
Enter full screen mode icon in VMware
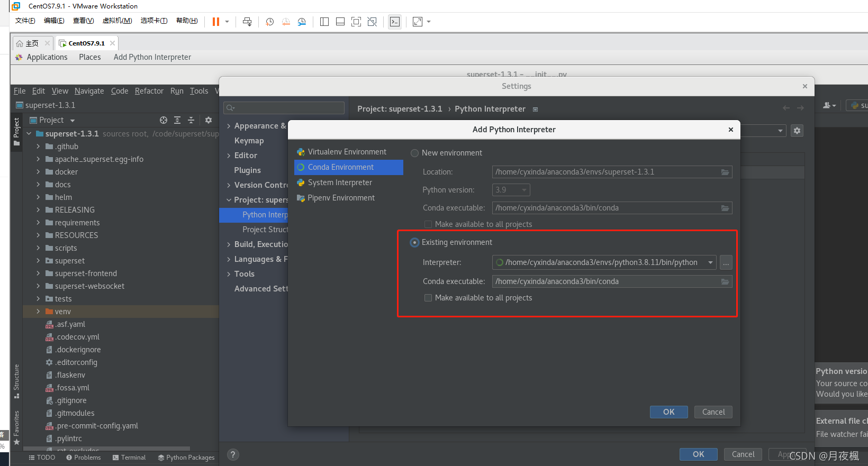pyautogui.click(x=356, y=22)
